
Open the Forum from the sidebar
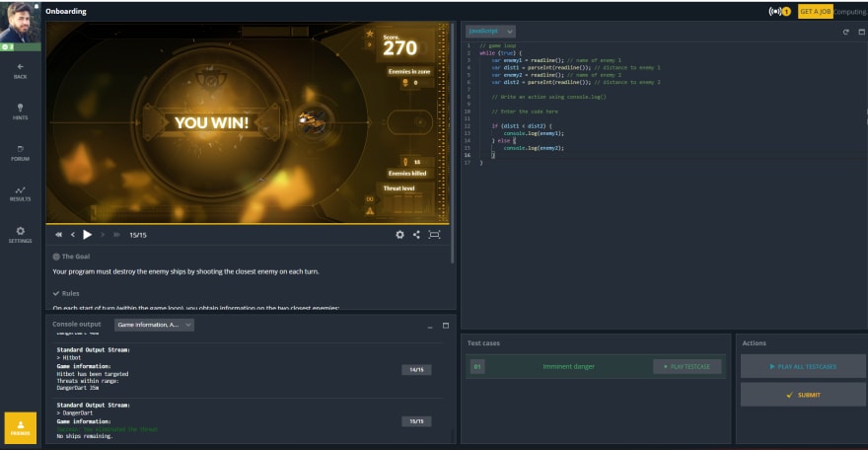tap(20, 153)
